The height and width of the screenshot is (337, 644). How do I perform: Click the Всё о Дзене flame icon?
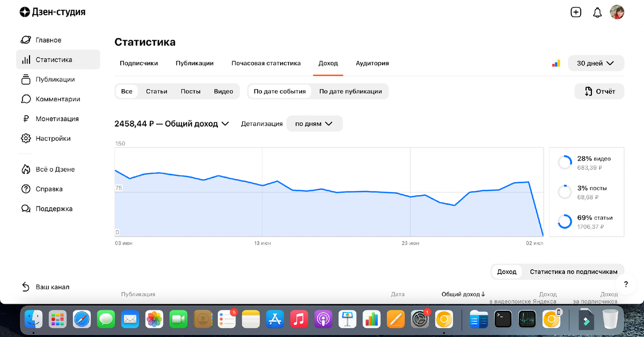pyautogui.click(x=26, y=169)
